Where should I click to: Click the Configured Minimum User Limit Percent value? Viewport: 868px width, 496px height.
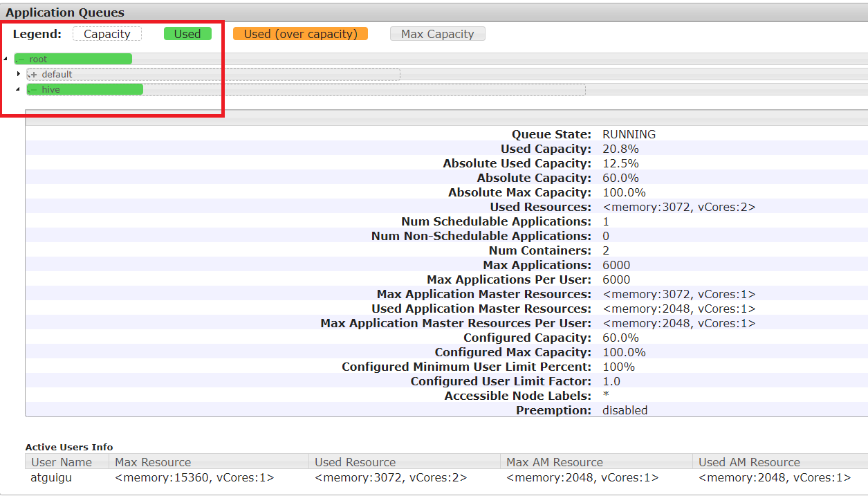click(x=618, y=367)
